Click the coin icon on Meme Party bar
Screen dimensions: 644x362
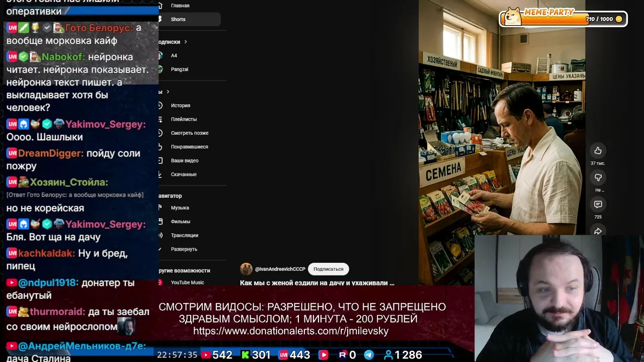pyautogui.click(x=619, y=19)
